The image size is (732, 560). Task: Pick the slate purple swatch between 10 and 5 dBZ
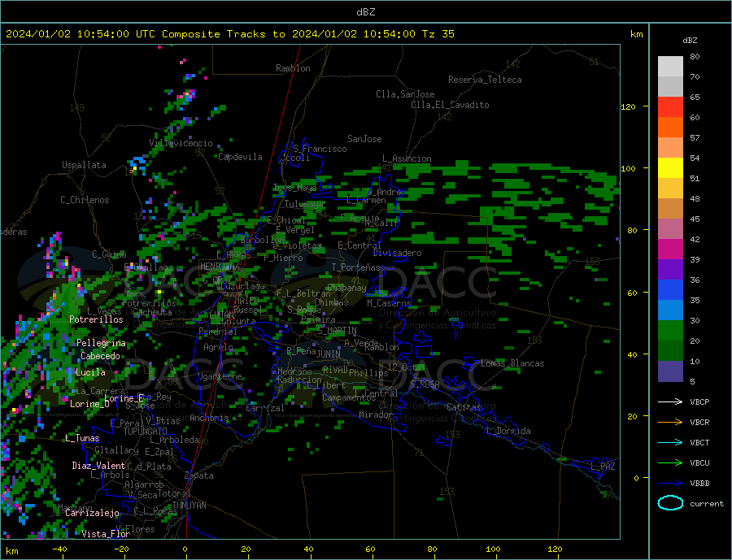point(670,371)
